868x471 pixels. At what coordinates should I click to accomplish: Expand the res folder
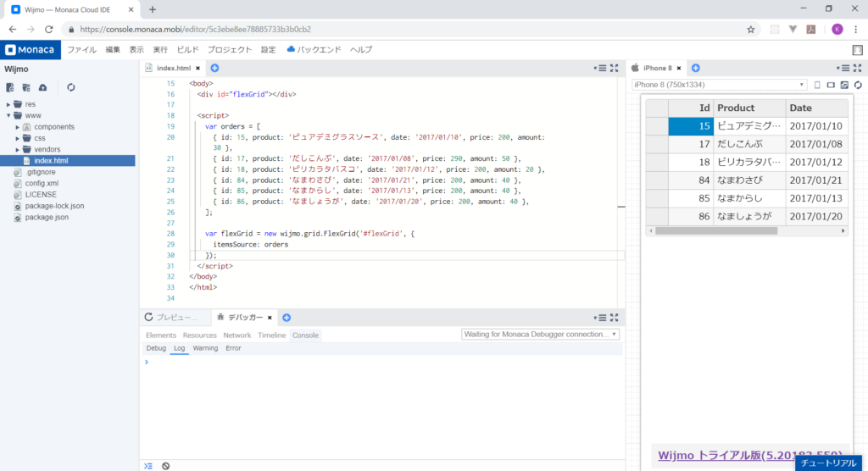click(x=8, y=104)
